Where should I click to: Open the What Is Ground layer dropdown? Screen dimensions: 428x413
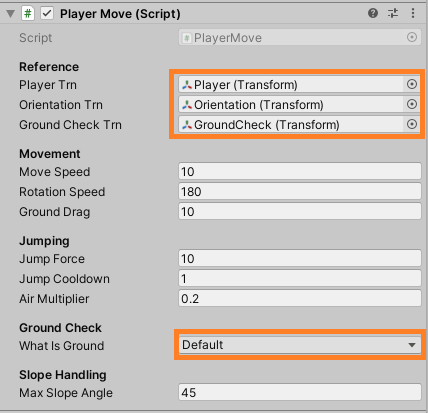[x=300, y=345]
